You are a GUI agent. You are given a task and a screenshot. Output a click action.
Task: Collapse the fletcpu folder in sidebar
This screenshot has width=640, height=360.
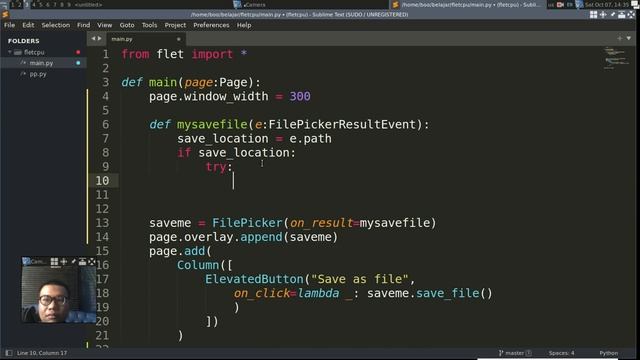(10, 52)
